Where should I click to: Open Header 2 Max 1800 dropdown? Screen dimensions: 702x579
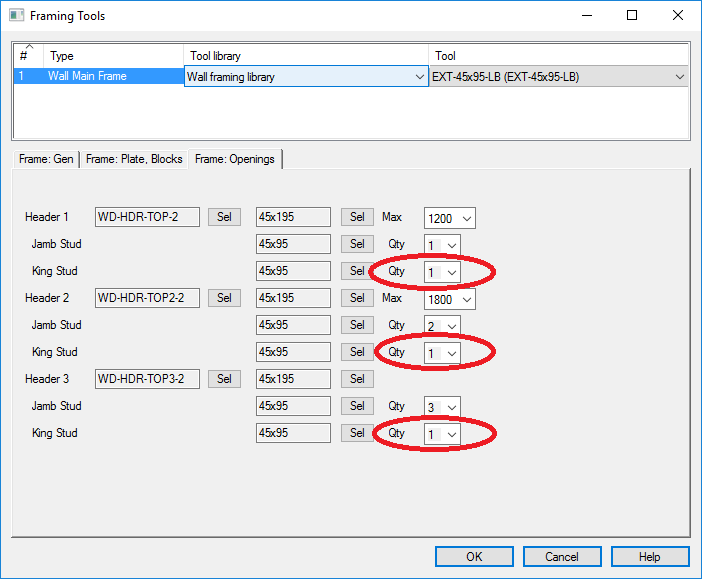click(449, 299)
